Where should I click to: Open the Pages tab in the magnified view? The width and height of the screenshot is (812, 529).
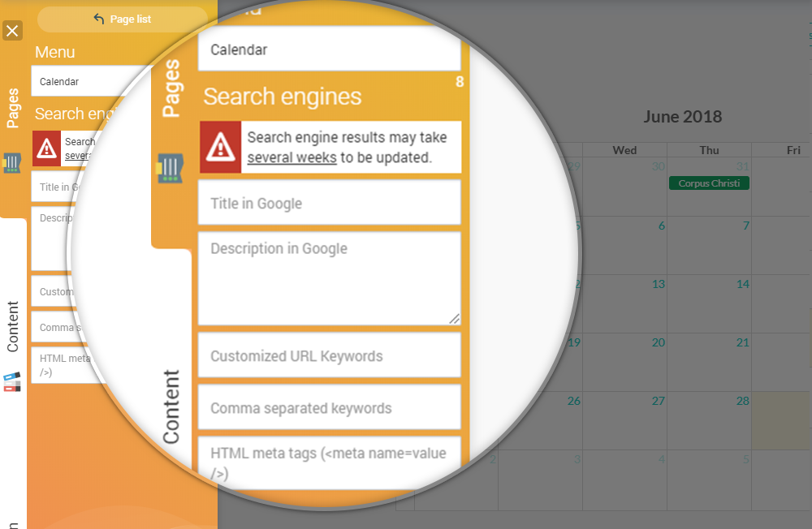point(171,88)
